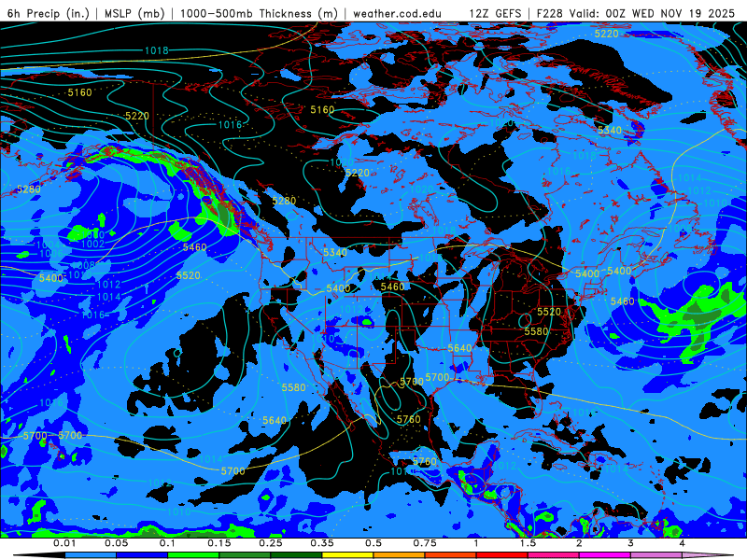The width and height of the screenshot is (747, 560).
Task: Click the 'MSLP (mb)' header label
Action: tap(134, 13)
